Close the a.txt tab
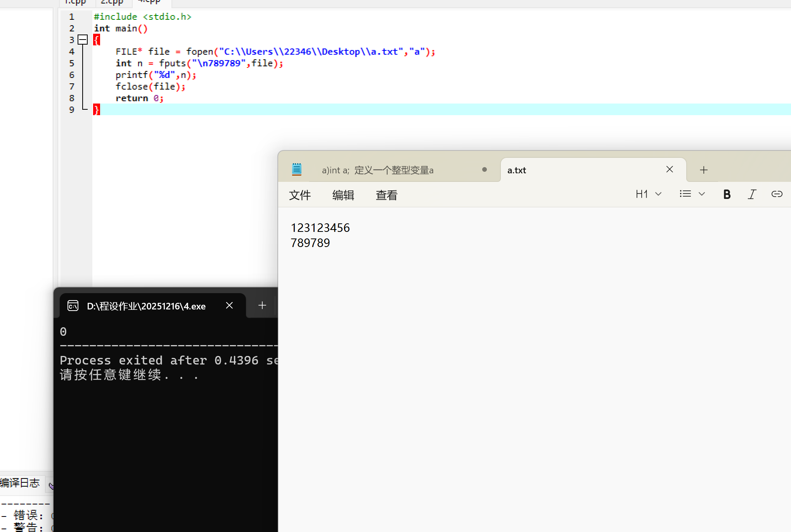The height and width of the screenshot is (532, 791). (670, 169)
